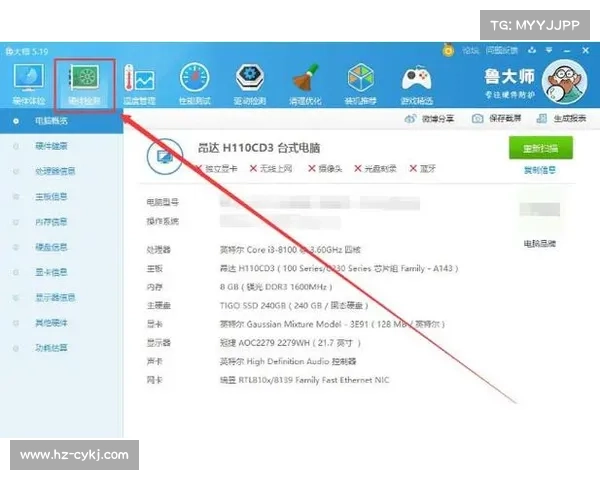Click the 鲁大师 mascot avatar
600x480 pixels.
569,78
